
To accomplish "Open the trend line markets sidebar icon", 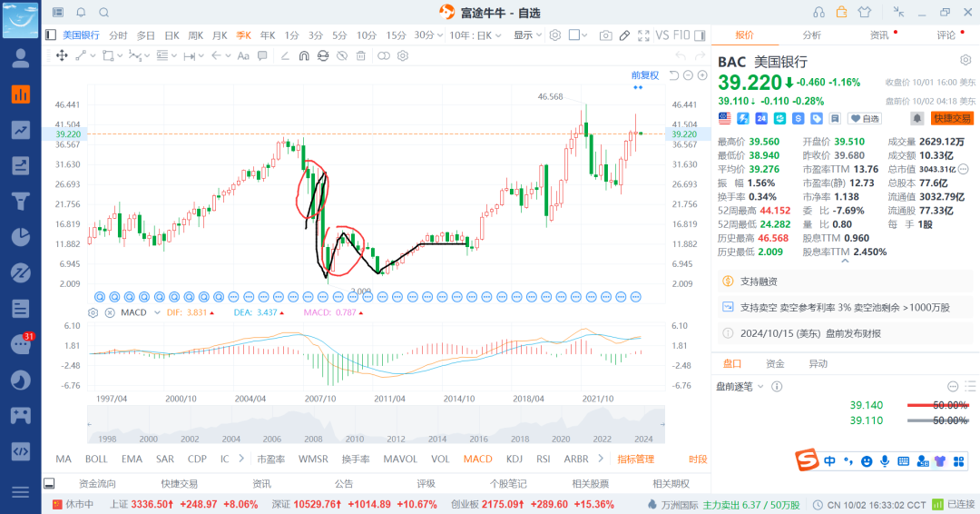I will (x=21, y=130).
